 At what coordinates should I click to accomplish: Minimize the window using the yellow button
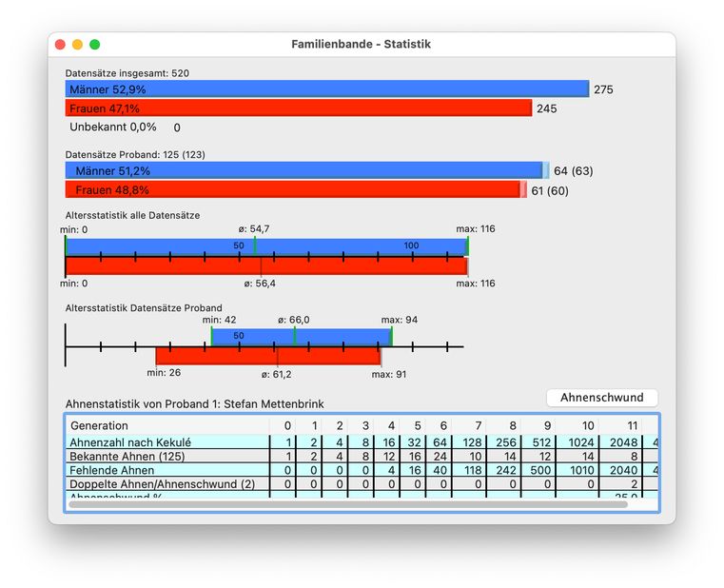coord(78,45)
